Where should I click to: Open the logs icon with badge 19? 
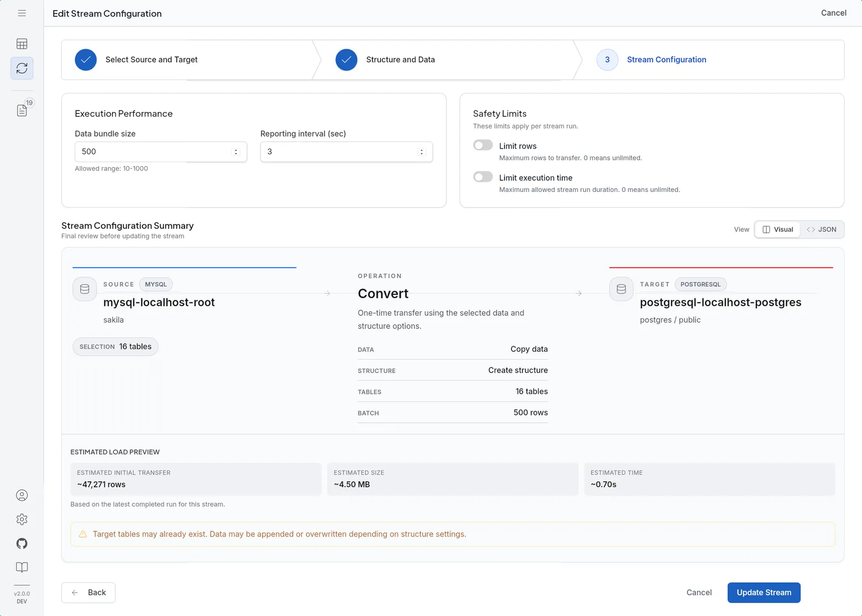pos(22,110)
